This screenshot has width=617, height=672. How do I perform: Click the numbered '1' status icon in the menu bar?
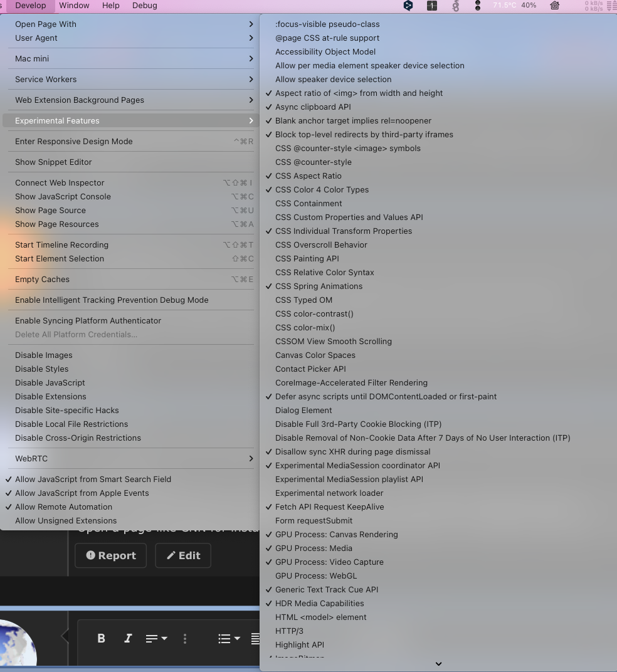[431, 6]
